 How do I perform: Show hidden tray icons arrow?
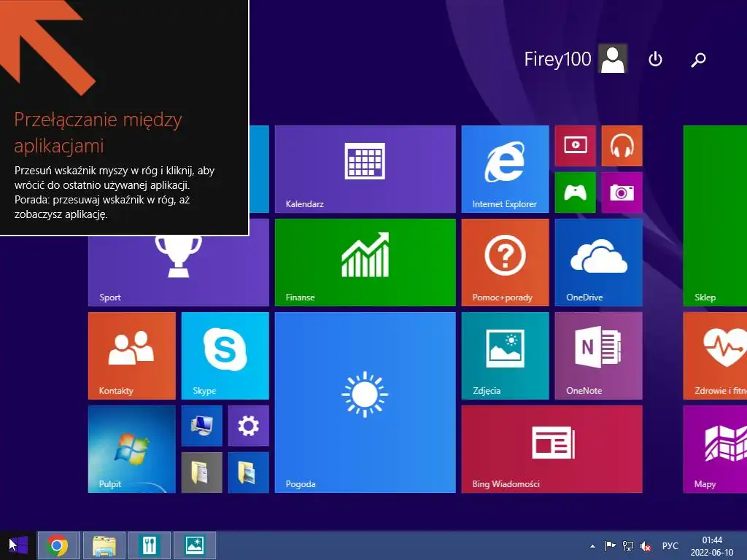pyautogui.click(x=592, y=546)
